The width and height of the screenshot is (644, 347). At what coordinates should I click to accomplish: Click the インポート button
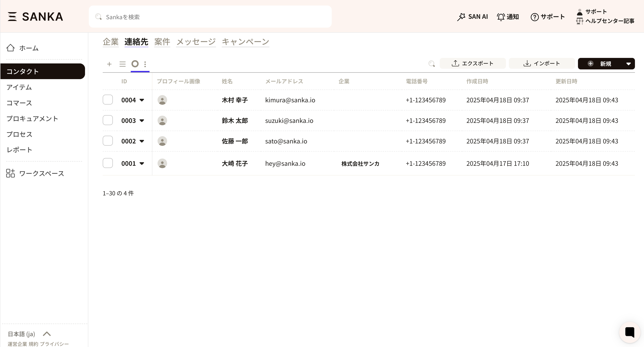(x=542, y=63)
